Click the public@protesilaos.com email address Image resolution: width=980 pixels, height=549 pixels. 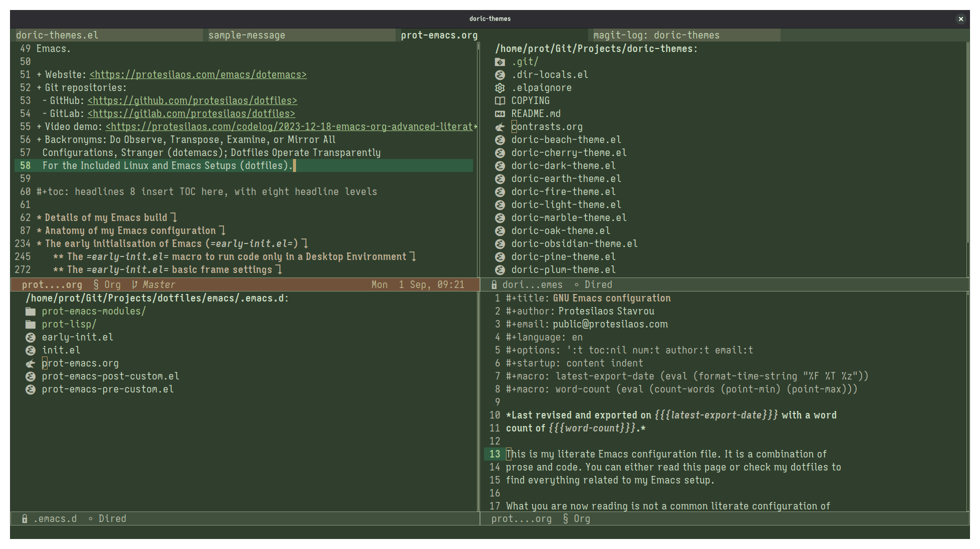(x=610, y=324)
